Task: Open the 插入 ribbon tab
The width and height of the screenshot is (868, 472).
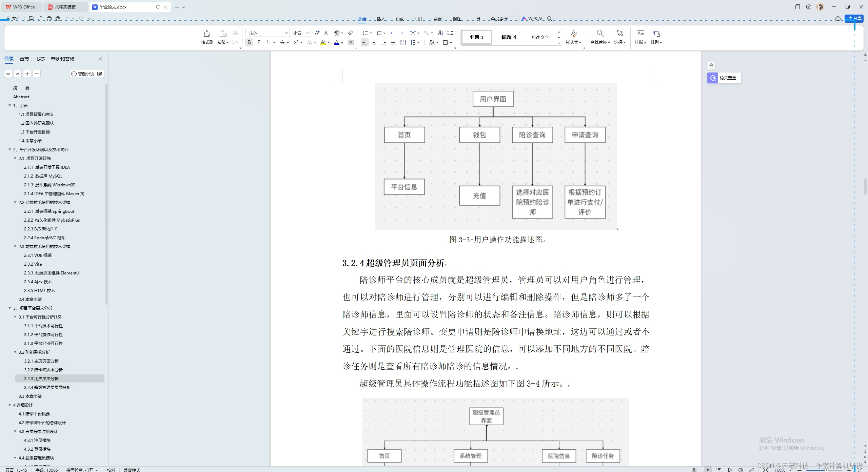Action: (x=381, y=19)
